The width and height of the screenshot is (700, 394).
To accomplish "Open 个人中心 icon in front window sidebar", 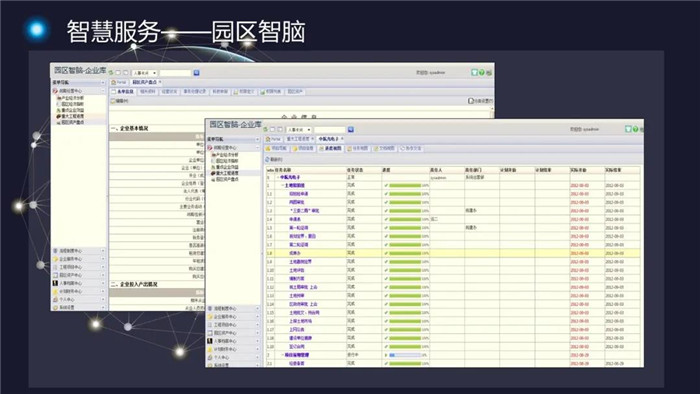I will pyautogui.click(x=210, y=357).
